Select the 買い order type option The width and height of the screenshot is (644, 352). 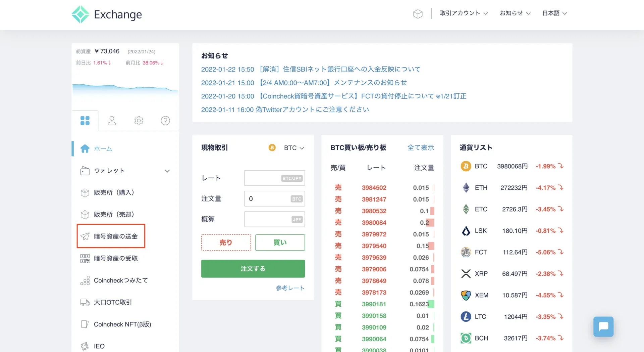[x=280, y=242]
